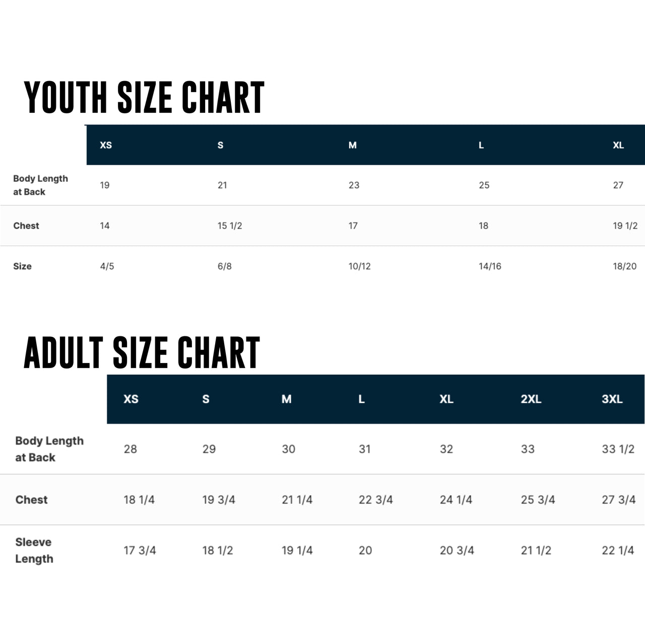Image resolution: width=645 pixels, height=644 pixels.
Task: Select adult sleeve length value 17 3/4
Action: (x=140, y=550)
